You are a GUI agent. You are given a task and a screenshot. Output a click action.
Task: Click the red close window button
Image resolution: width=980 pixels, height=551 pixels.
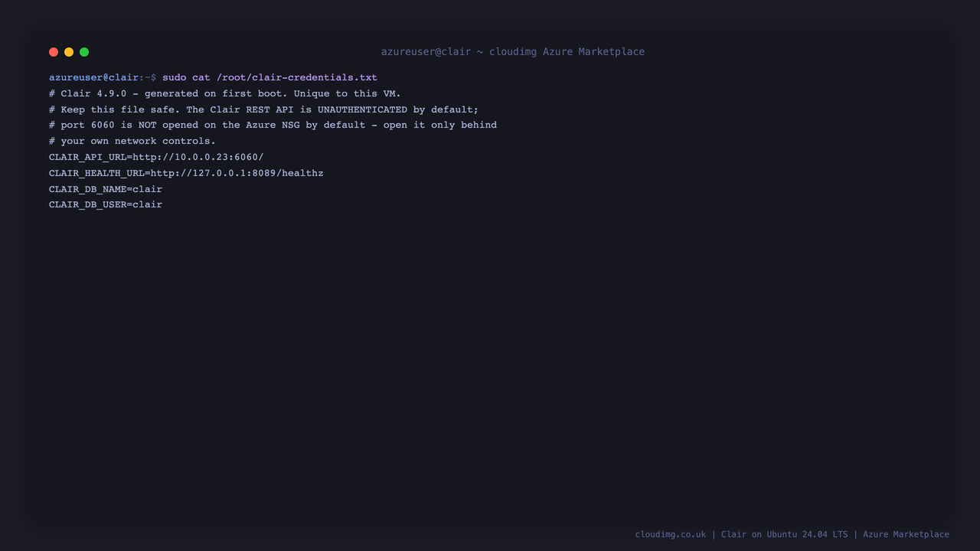(x=54, y=52)
